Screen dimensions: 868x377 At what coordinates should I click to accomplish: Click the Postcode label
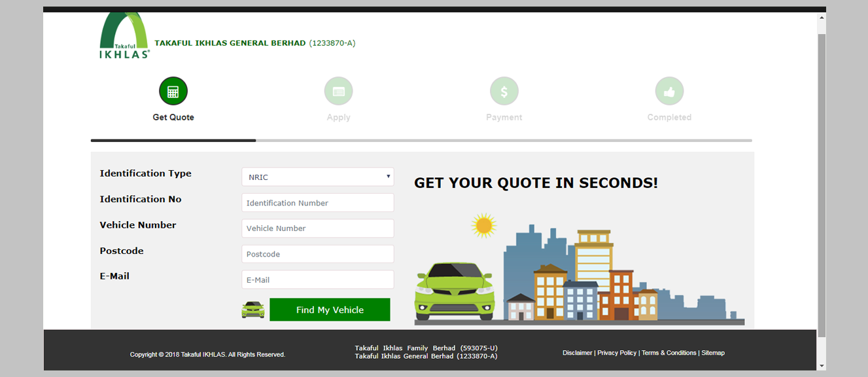122,251
